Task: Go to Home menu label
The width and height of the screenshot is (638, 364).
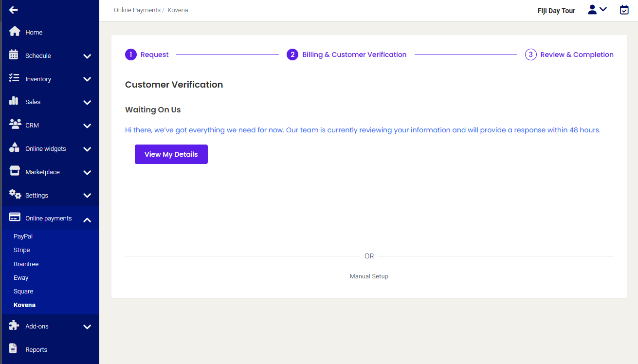Action: (x=34, y=32)
